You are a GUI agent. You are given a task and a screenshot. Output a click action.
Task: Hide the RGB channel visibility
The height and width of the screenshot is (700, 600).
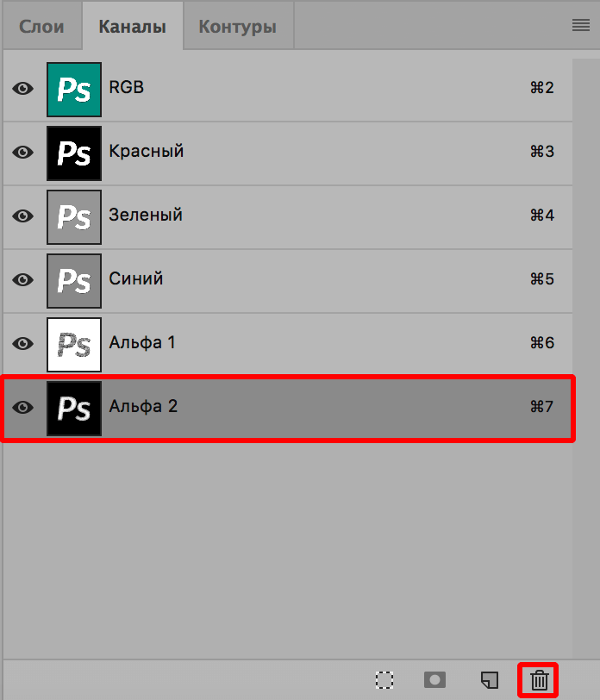pyautogui.click(x=23, y=89)
